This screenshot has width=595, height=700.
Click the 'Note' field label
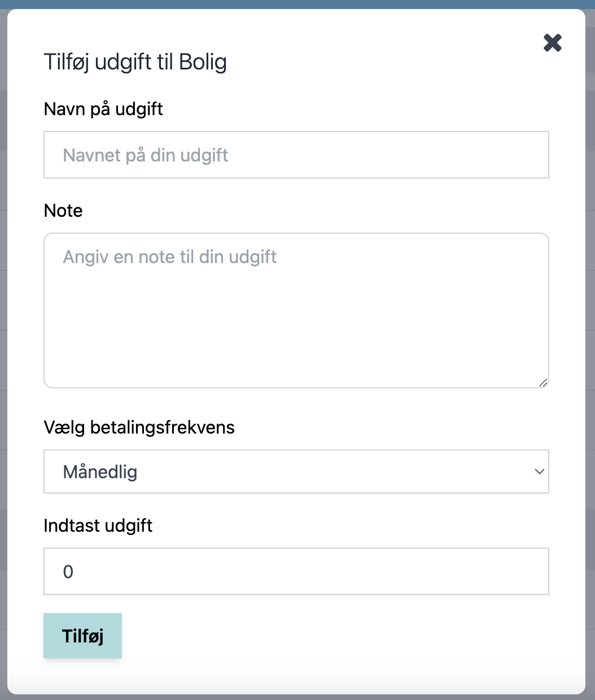(x=63, y=211)
